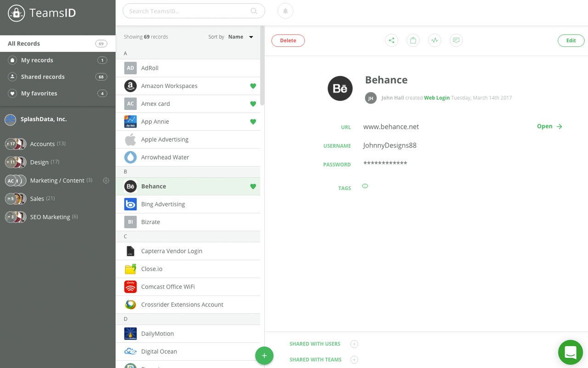Open the Design team
The image size is (588, 368).
click(x=58, y=162)
